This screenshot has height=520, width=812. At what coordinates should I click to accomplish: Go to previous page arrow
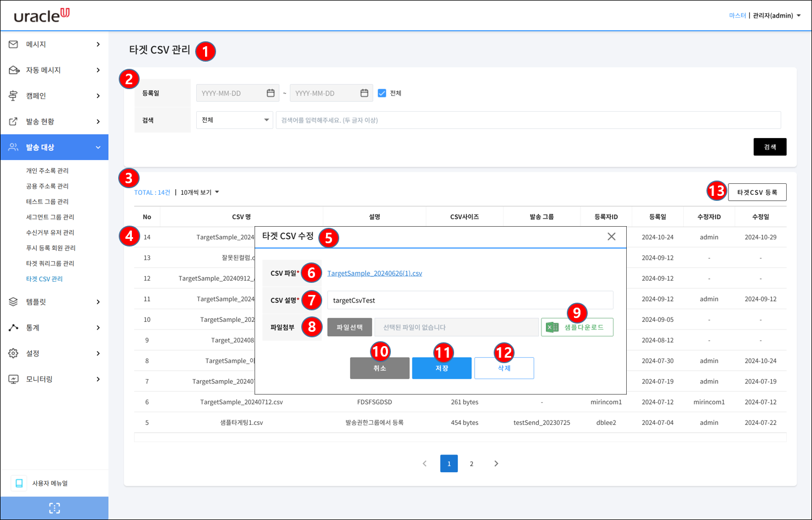pyautogui.click(x=424, y=463)
